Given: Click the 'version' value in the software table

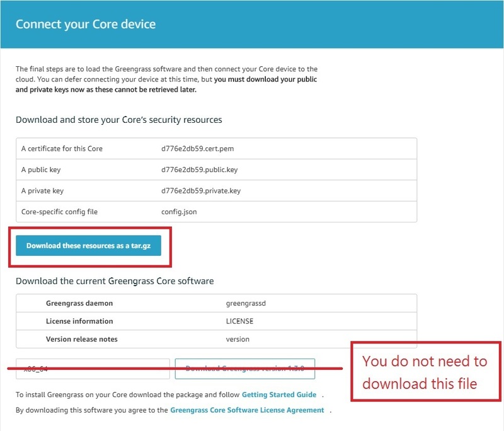Looking at the screenshot, I should [238, 339].
